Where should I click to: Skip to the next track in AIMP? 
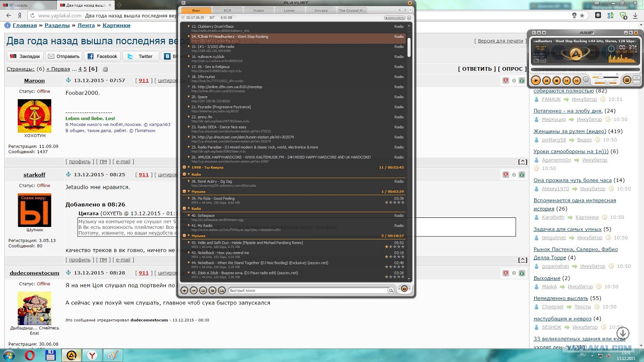pyautogui.click(x=576, y=81)
